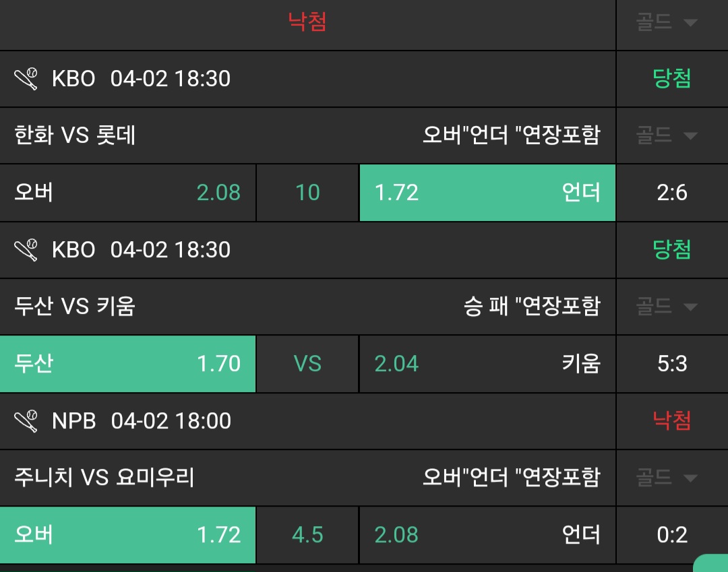Tap the green floating button at bottom-right corner
Image resolution: width=728 pixels, height=572 pixels.
pyautogui.click(x=712, y=563)
